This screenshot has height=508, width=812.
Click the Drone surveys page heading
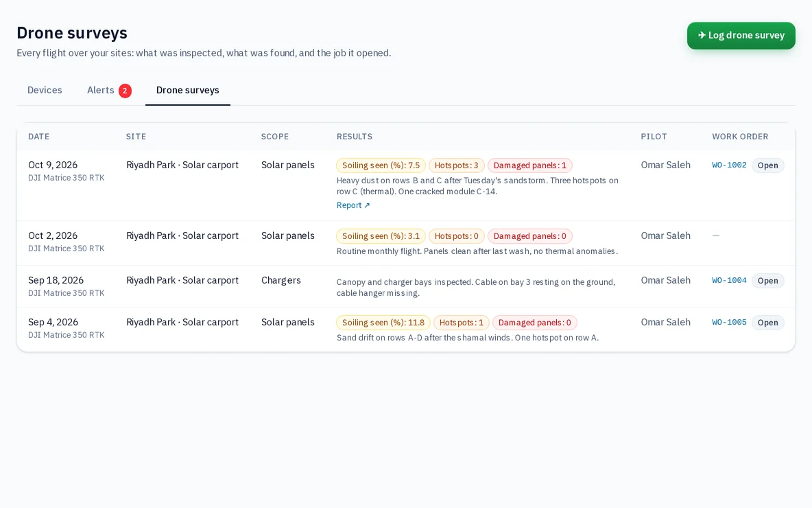click(x=72, y=33)
